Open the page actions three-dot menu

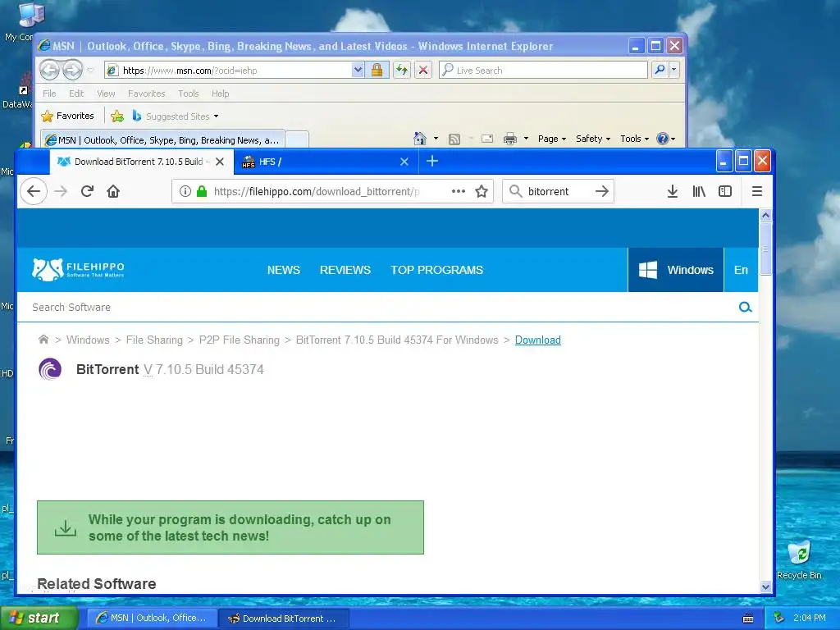coord(458,191)
